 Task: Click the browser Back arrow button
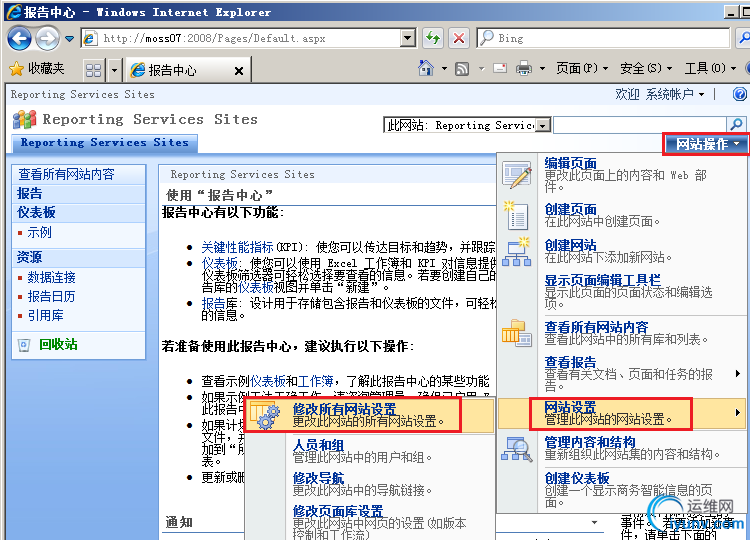(x=19, y=38)
